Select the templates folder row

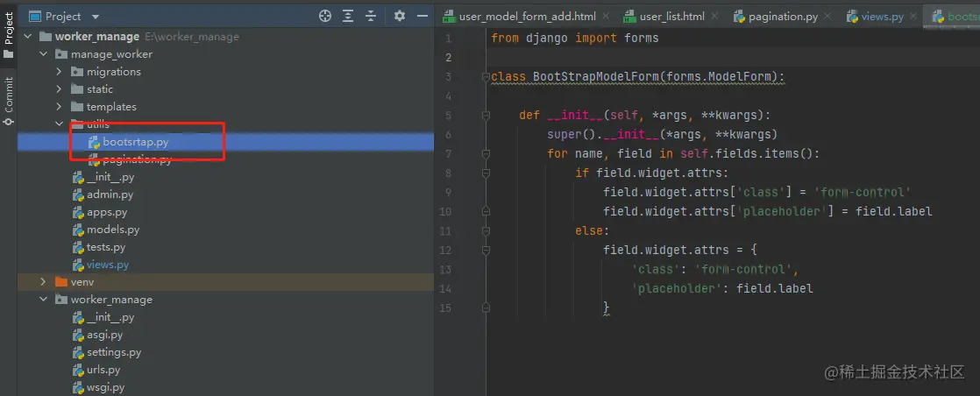coord(225,107)
